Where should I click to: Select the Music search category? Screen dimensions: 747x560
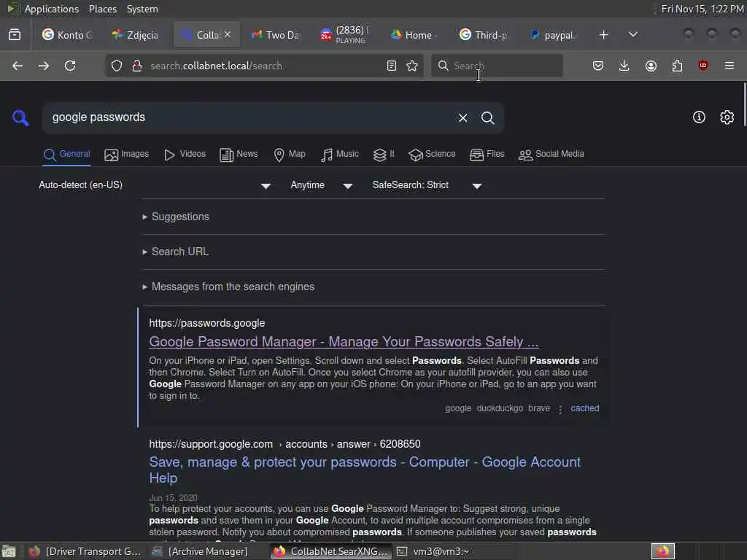coord(340,155)
